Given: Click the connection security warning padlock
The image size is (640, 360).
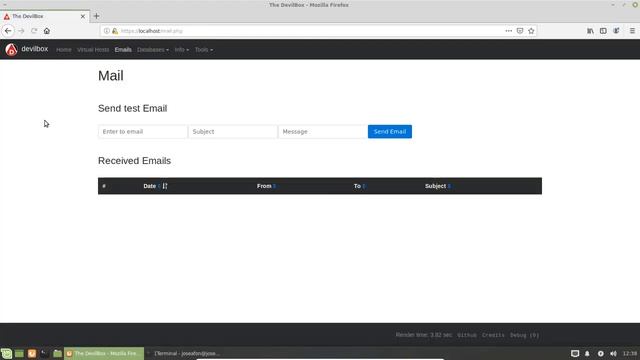Looking at the screenshot, I should pos(115,31).
